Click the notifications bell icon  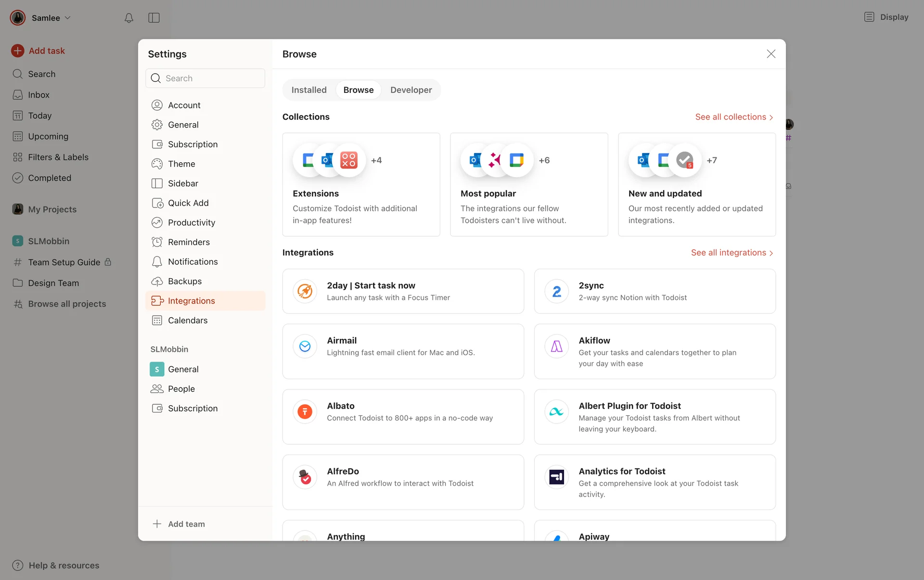128,18
